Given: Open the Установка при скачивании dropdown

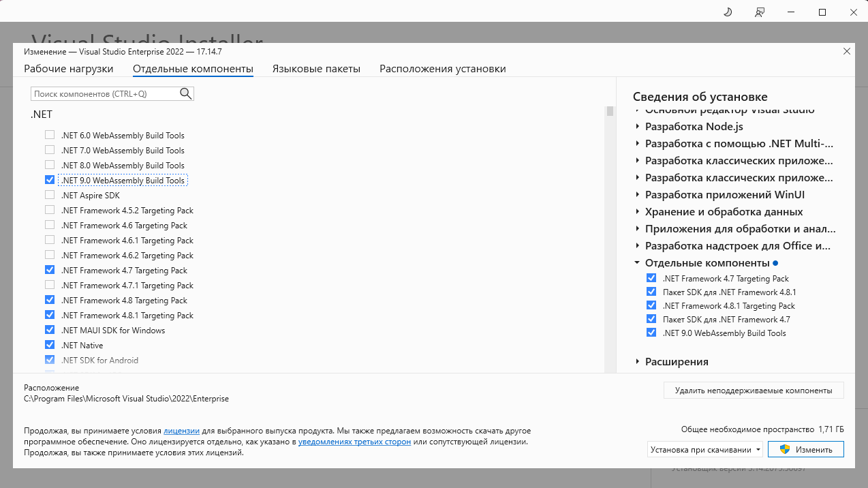Looking at the screenshot, I should pos(705,450).
